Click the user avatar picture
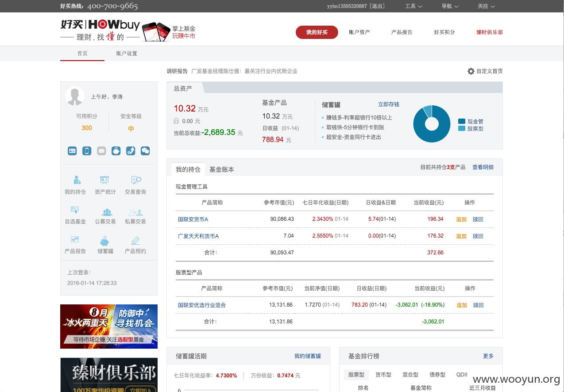The image size is (564, 392). [75, 96]
